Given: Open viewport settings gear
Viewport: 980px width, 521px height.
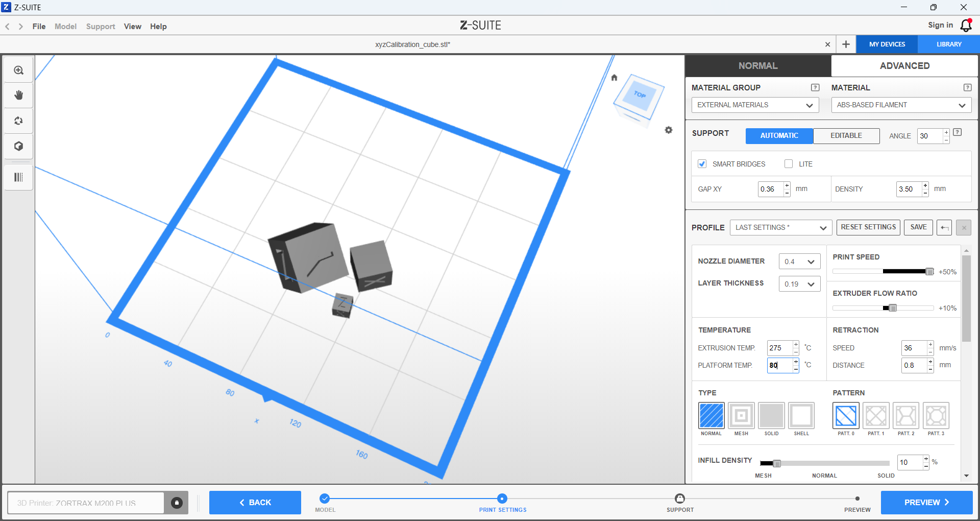Looking at the screenshot, I should 668,130.
